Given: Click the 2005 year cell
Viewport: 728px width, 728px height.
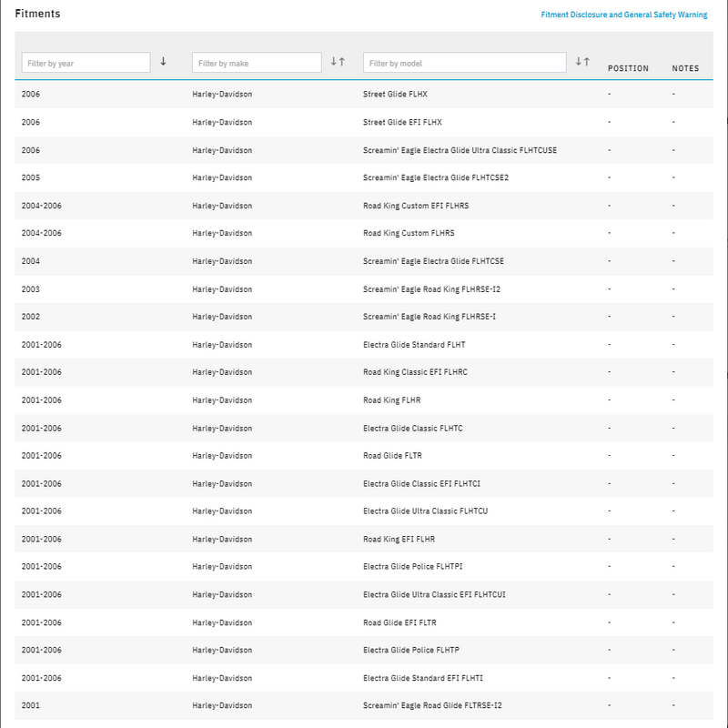Looking at the screenshot, I should [31, 177].
